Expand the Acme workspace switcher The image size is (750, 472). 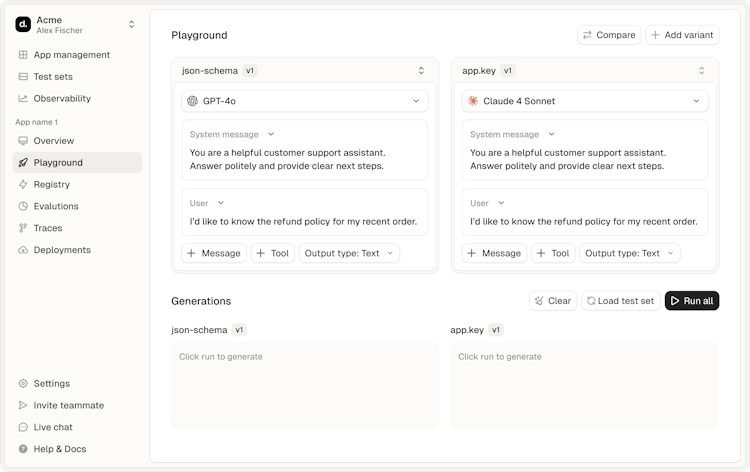pyautogui.click(x=131, y=24)
